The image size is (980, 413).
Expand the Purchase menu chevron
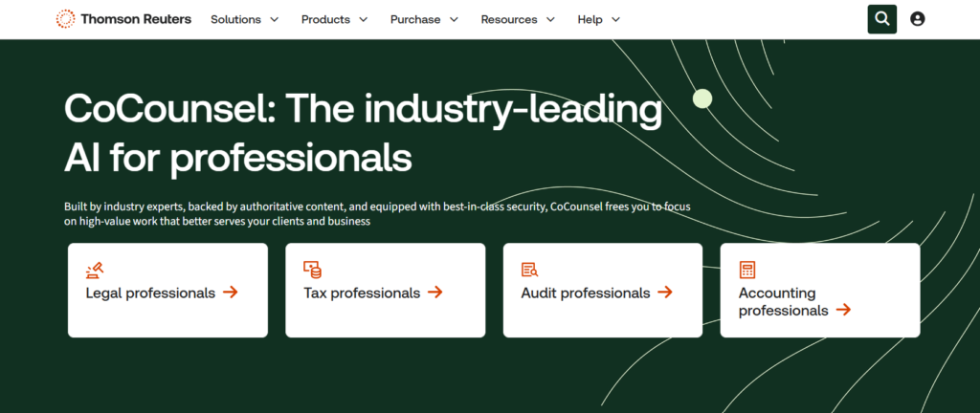(x=454, y=19)
